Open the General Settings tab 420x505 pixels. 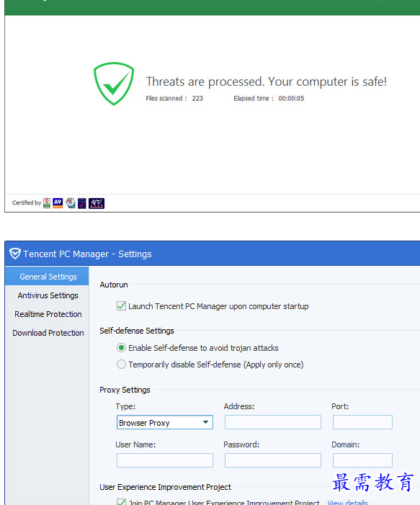[47, 277]
